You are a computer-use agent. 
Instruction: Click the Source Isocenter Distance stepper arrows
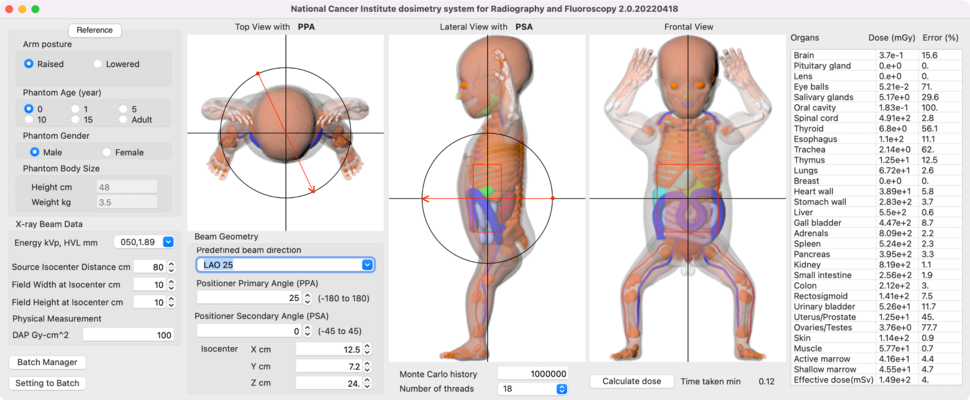point(171,267)
